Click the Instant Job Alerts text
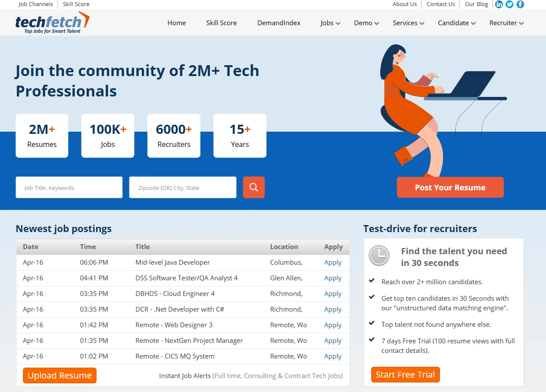Image resolution: width=546 pixels, height=392 pixels. pos(185,376)
